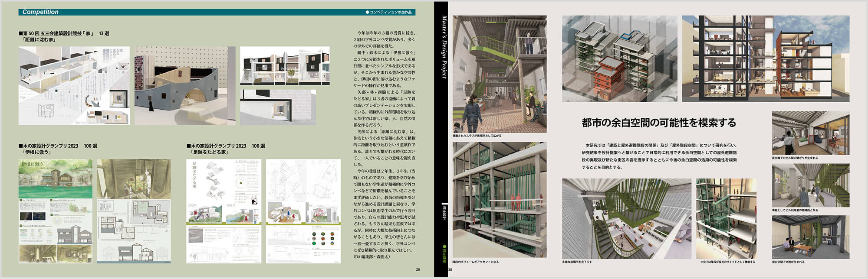Click the caption 余白空間で交流が生まれる
The height and width of the screenshot is (279, 868).
[788, 262]
